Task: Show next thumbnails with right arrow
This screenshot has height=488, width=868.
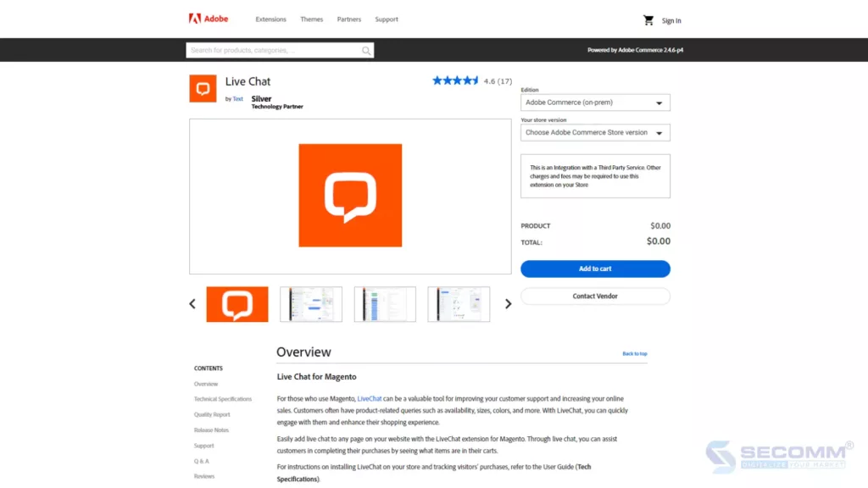Action: [509, 304]
